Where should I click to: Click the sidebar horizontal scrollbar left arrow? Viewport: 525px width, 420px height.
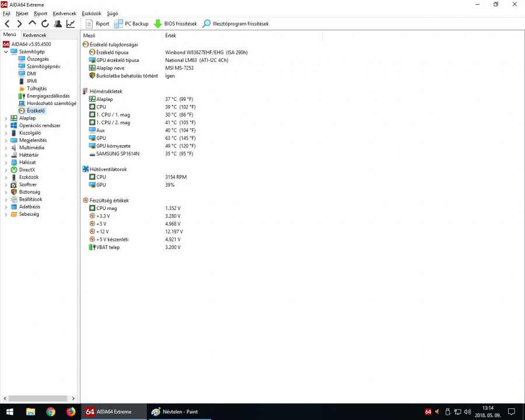(x=5, y=398)
